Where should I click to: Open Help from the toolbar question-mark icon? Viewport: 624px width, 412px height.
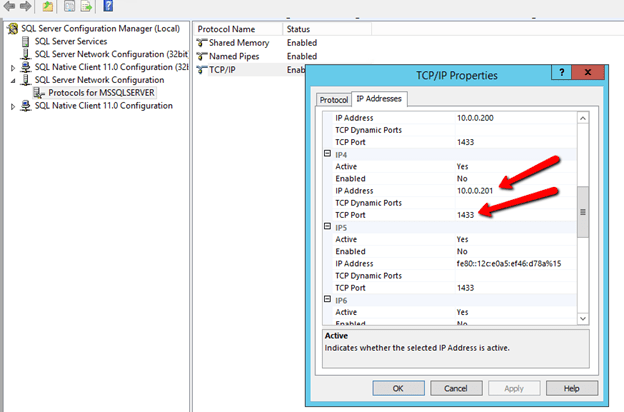point(107,6)
